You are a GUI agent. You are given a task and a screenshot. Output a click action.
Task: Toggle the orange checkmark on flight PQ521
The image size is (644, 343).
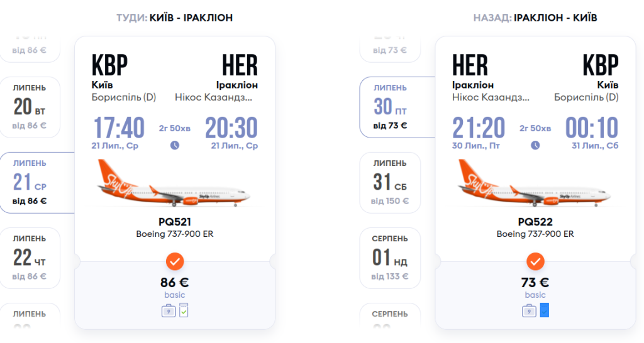click(x=175, y=261)
